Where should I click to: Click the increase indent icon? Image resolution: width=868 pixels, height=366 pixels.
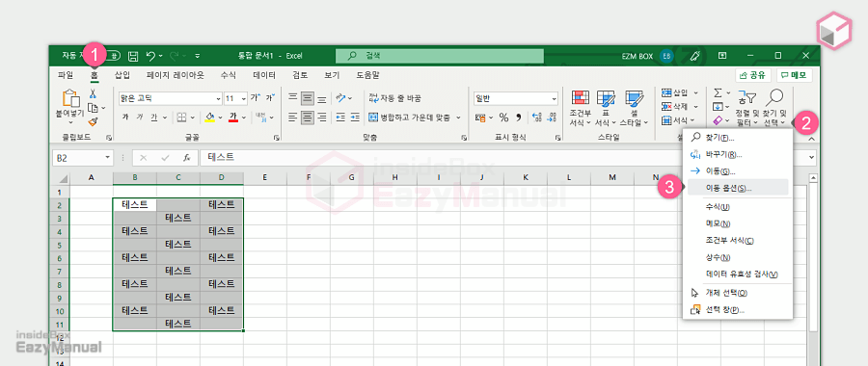coord(354,118)
